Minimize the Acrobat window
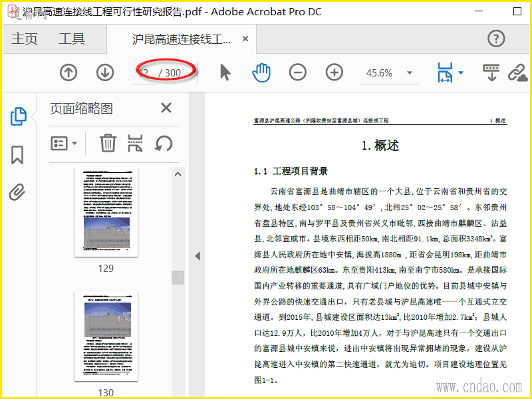The height and width of the screenshot is (399, 532). tap(479, 11)
